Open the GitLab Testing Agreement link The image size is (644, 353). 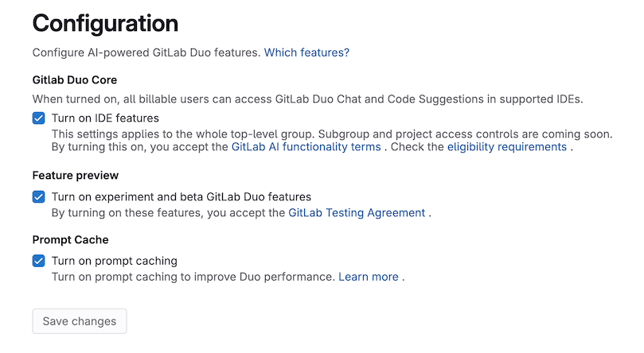tap(357, 213)
